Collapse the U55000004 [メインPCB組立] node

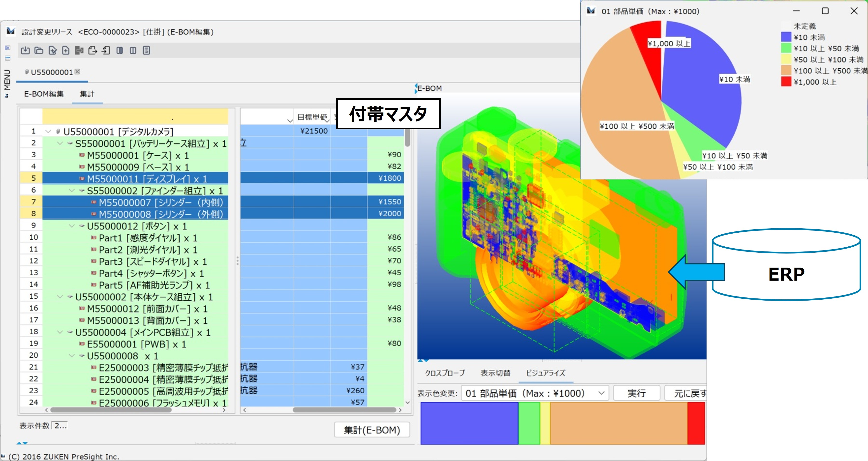[x=60, y=332]
